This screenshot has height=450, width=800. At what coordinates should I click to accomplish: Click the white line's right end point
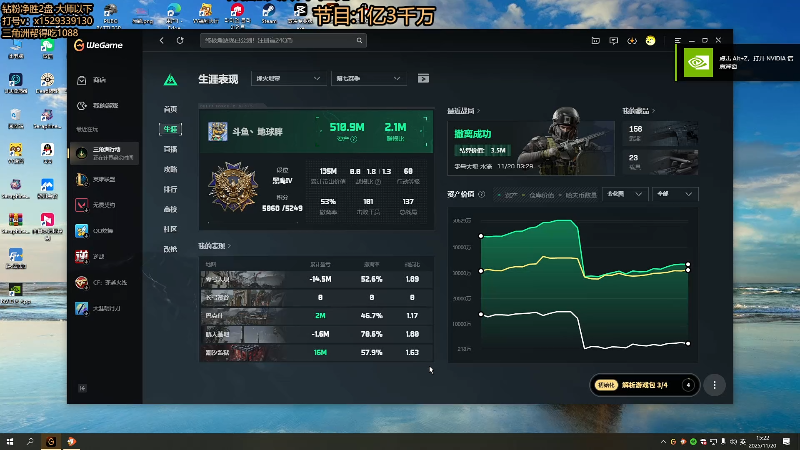688,343
